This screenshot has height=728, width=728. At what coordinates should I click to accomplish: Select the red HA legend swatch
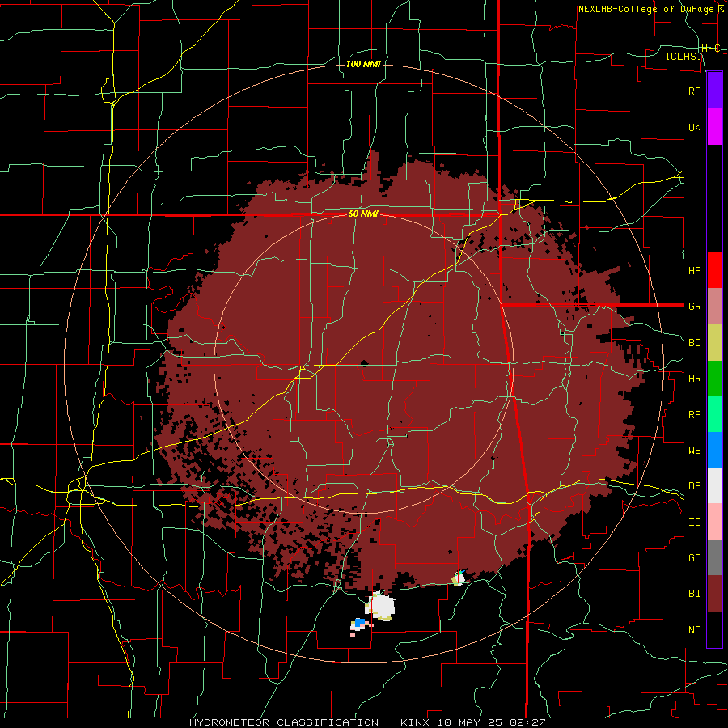pyautogui.click(x=714, y=270)
